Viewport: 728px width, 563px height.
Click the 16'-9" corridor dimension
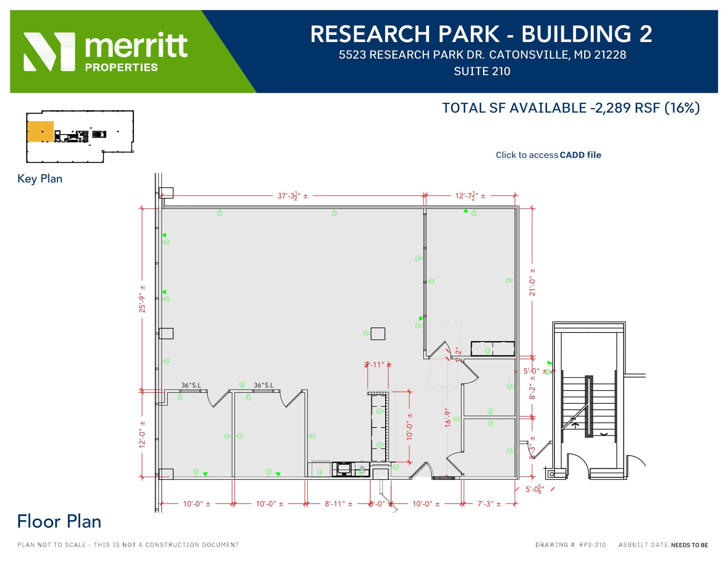[448, 418]
